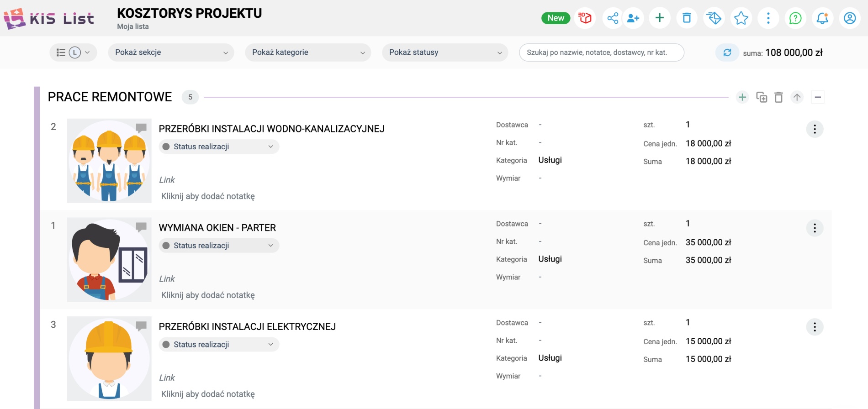
Task: Add note to Wymiana okien item
Action: [x=208, y=295]
